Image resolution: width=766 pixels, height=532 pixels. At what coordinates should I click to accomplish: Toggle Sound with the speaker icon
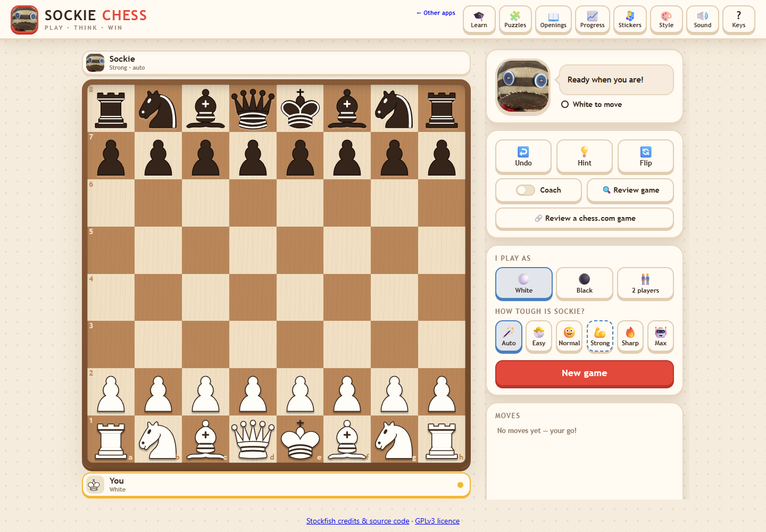703,20
